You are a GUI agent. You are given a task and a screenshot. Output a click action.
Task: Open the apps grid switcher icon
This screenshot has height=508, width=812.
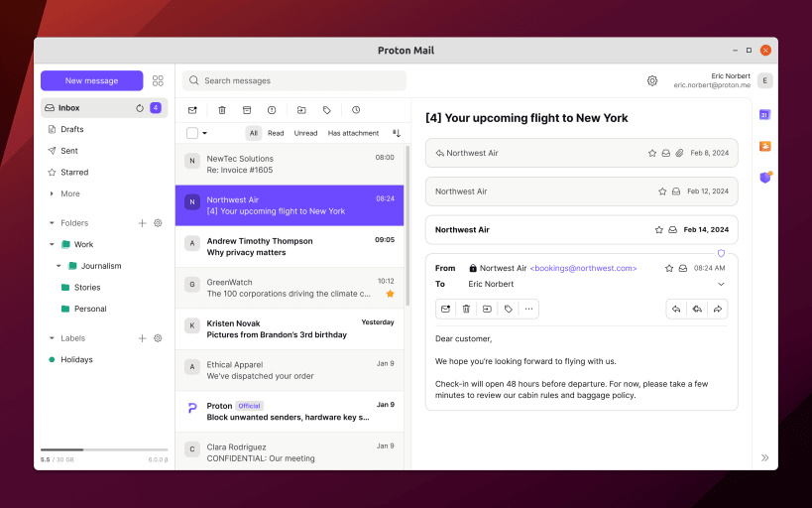tap(158, 81)
